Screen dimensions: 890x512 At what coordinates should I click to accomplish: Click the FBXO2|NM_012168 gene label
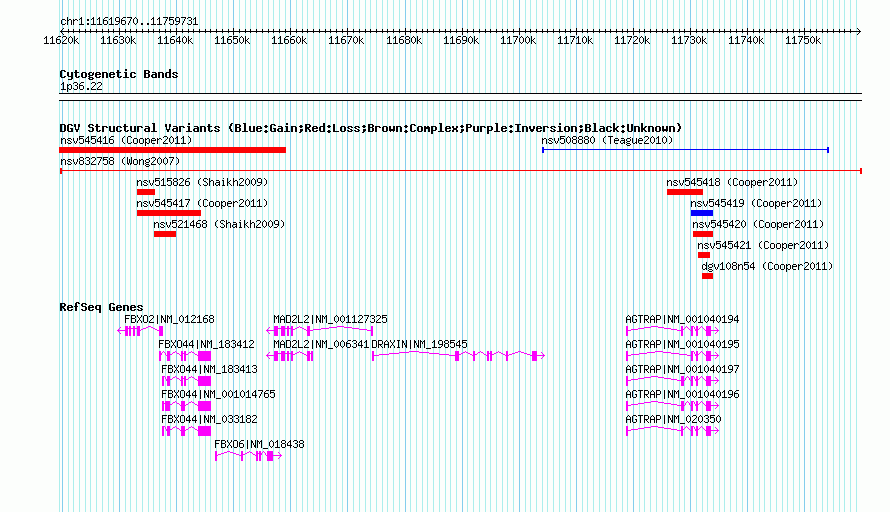(169, 320)
